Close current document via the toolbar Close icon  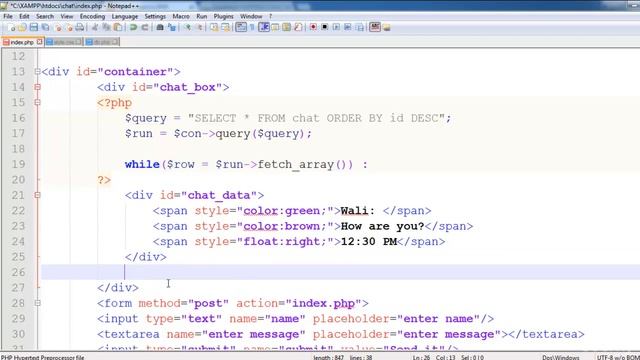[x=58, y=27]
